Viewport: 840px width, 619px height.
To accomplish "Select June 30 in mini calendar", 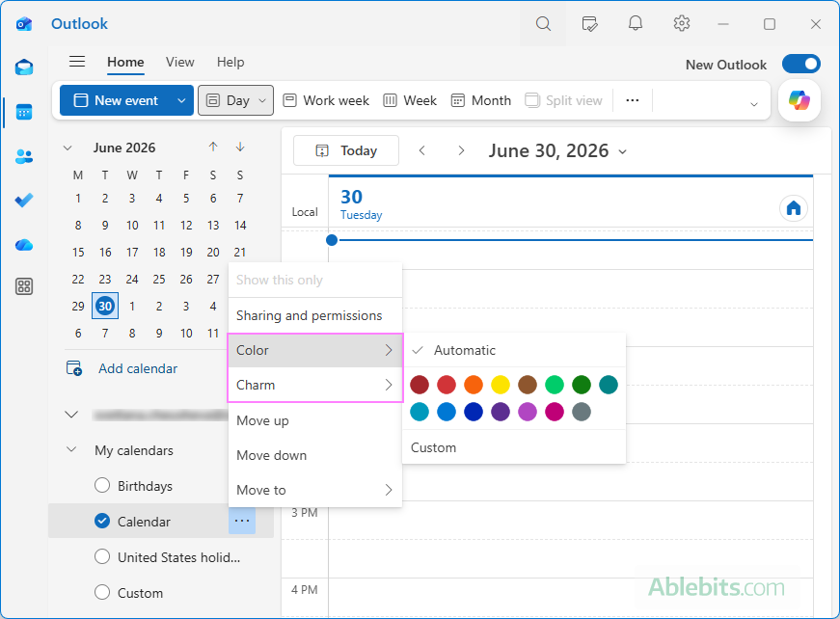I will [105, 306].
